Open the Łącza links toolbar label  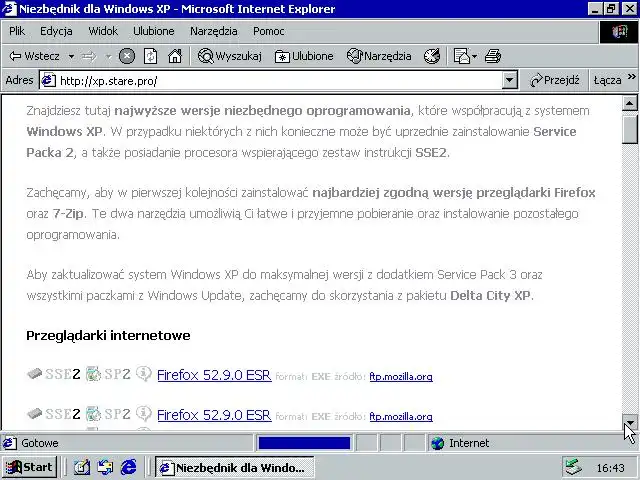607,80
